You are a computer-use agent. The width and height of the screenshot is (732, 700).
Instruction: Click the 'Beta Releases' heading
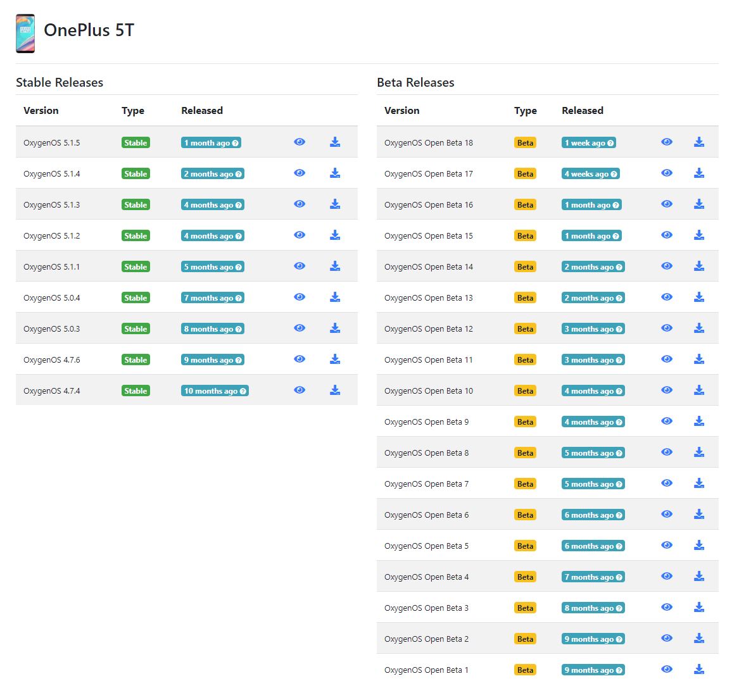pyautogui.click(x=415, y=83)
